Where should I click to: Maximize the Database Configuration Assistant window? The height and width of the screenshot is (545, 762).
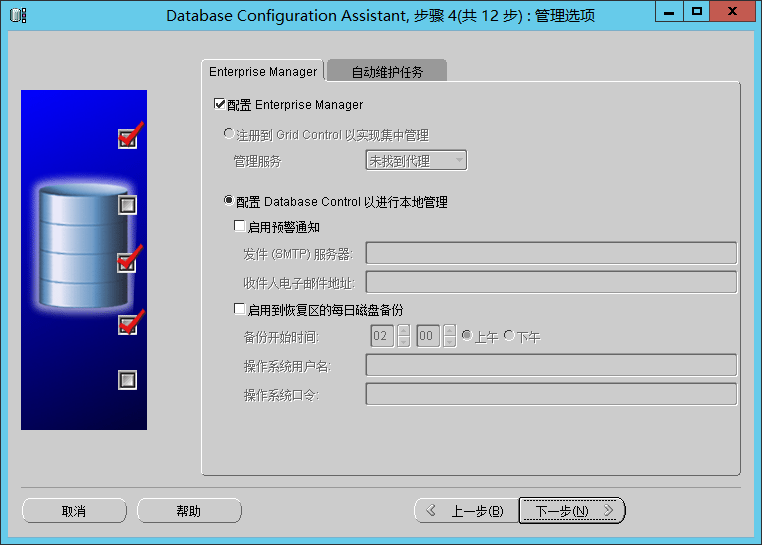pyautogui.click(x=697, y=11)
